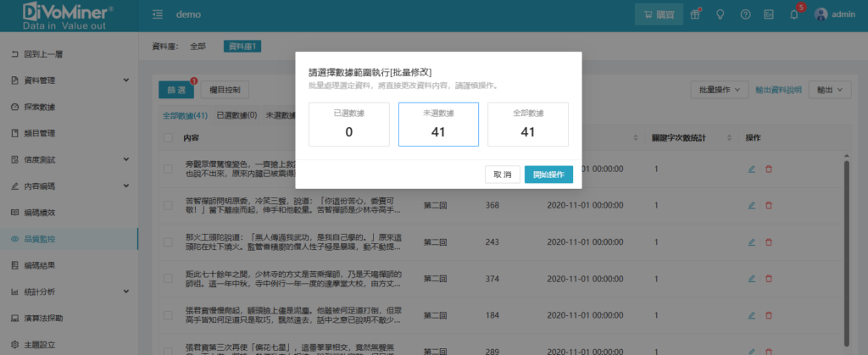Screen dimensions: 868x355
Task: Select the 未選數據 option card
Action: click(x=438, y=125)
